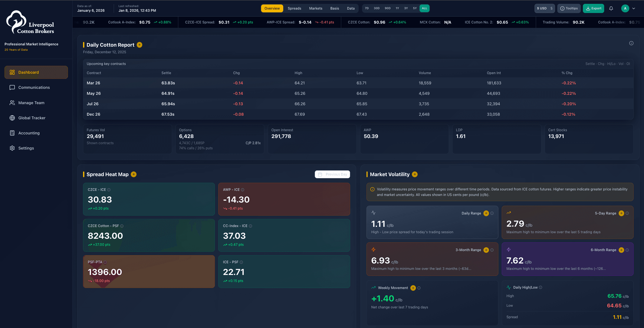Open info tooltip for CZCE - ICE
644x328 pixels.
(x=109, y=190)
